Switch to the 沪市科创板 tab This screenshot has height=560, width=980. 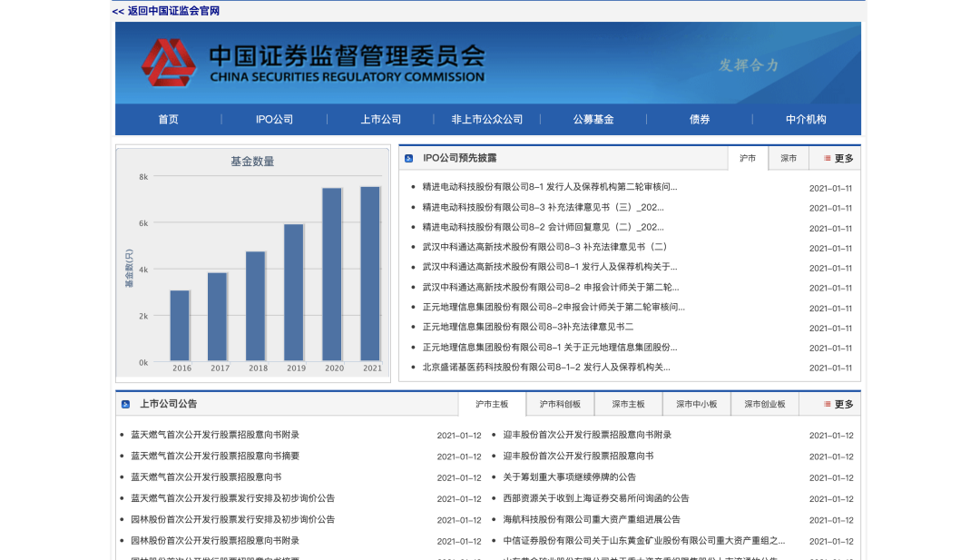pyautogui.click(x=559, y=403)
